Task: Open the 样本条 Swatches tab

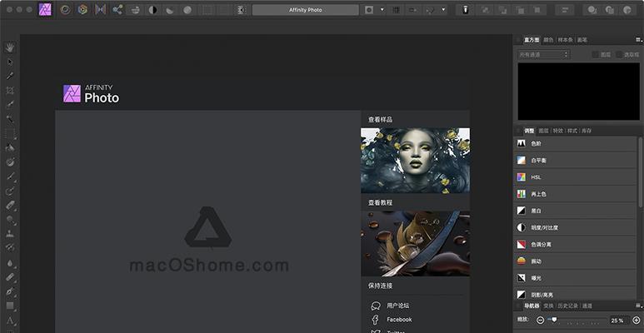Action: pyautogui.click(x=565, y=40)
